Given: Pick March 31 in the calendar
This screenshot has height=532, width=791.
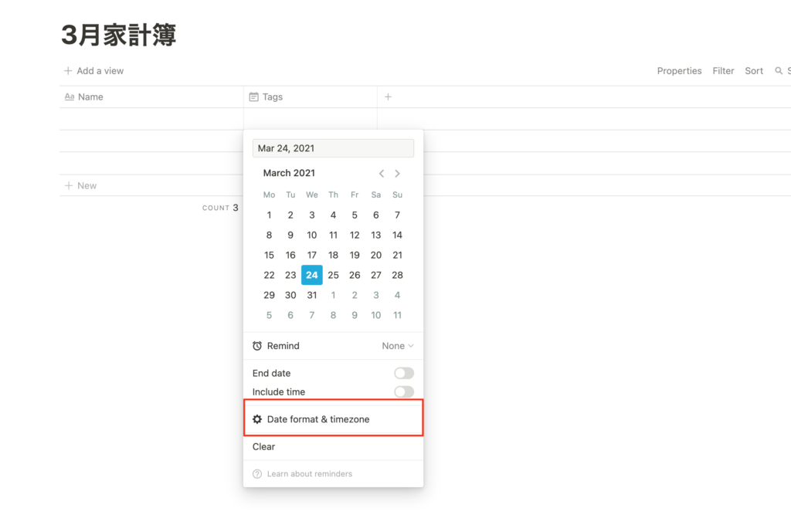Looking at the screenshot, I should click(x=312, y=295).
